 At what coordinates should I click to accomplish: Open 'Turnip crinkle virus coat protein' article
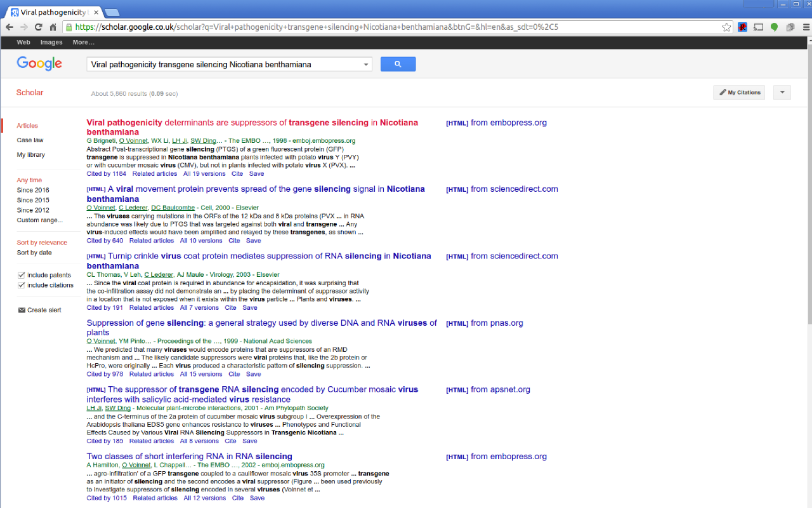(259, 261)
